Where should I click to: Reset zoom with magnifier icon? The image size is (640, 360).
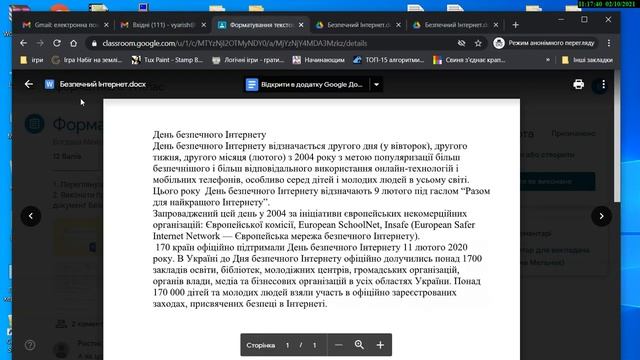[x=359, y=345]
